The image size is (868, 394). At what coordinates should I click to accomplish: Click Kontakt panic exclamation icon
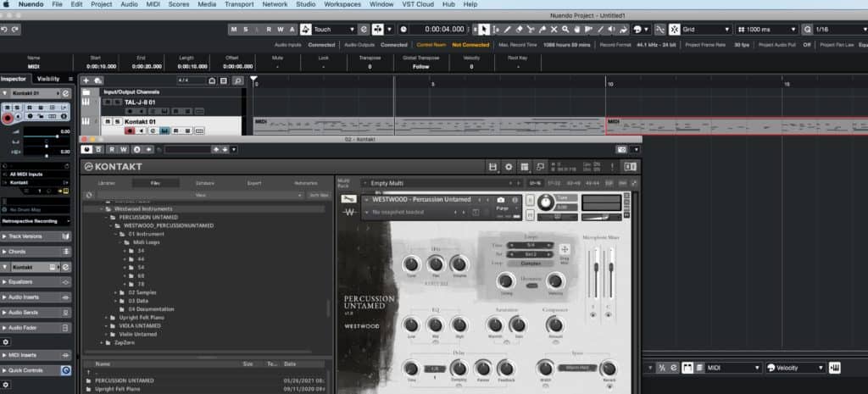[x=612, y=167]
